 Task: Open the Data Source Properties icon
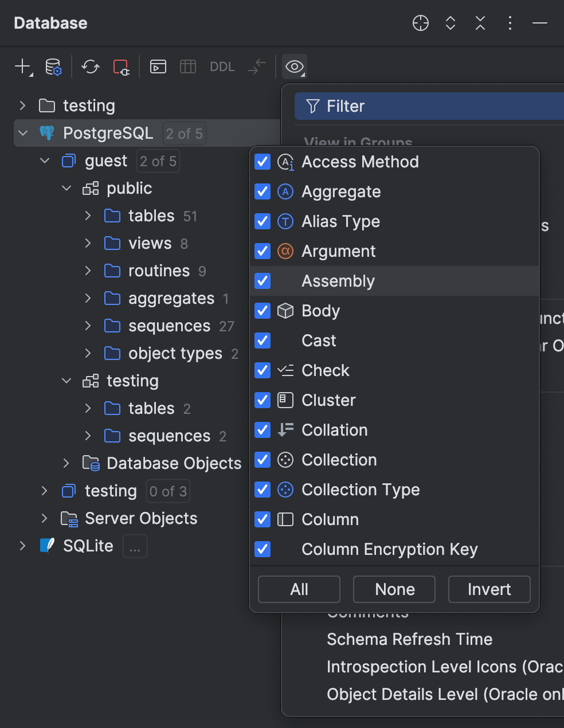click(x=53, y=66)
